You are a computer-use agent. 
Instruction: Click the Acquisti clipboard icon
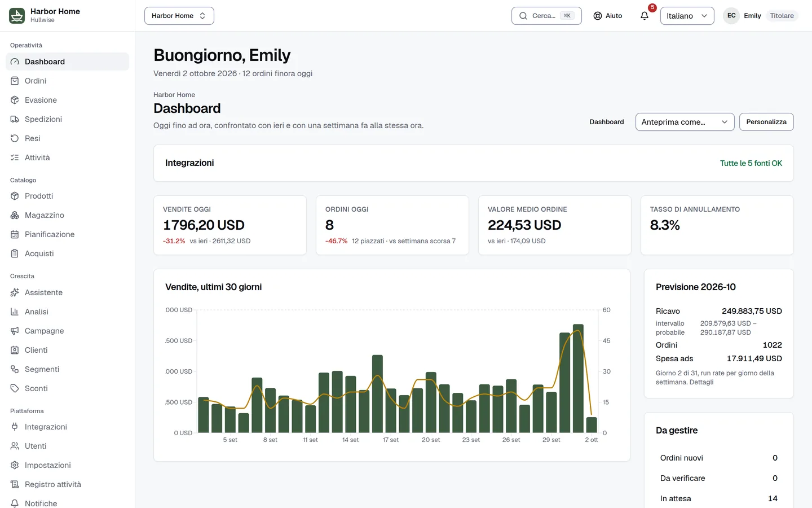pos(15,253)
